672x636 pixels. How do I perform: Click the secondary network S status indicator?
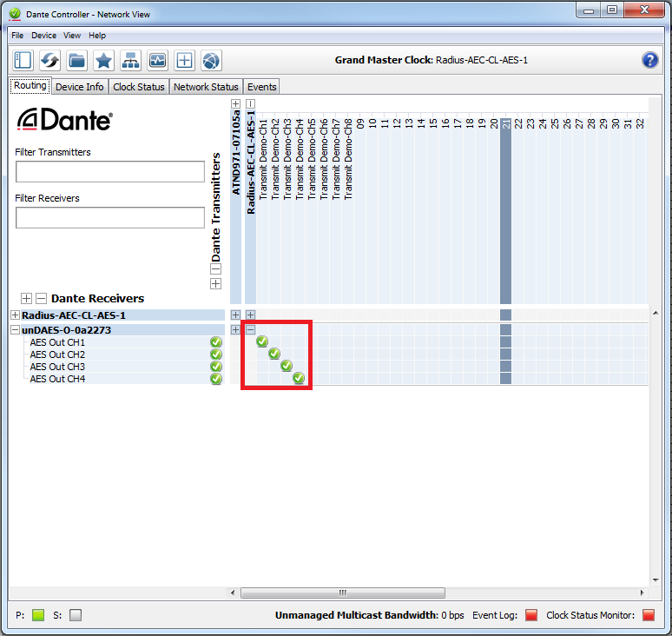click(x=76, y=615)
